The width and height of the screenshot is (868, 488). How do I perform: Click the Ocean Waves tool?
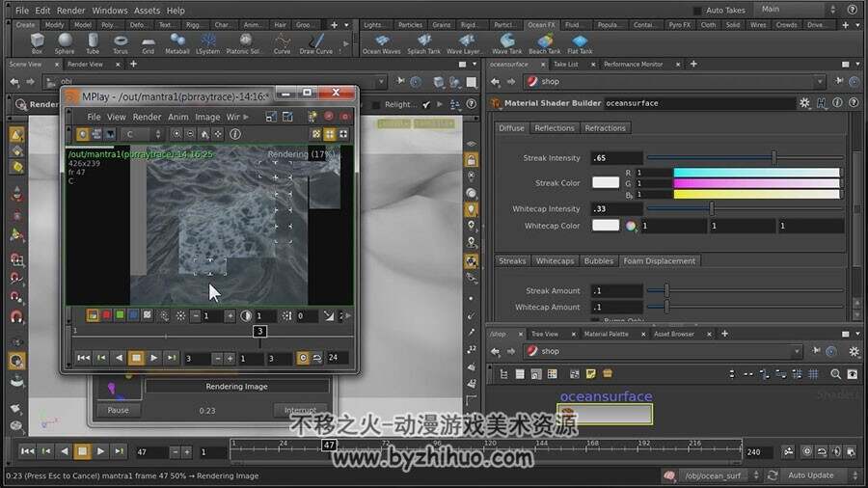click(x=381, y=43)
